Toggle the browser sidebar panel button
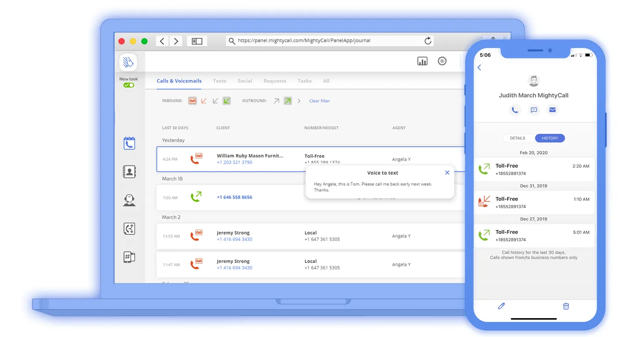Screen dimensions: 644x337 [197, 41]
